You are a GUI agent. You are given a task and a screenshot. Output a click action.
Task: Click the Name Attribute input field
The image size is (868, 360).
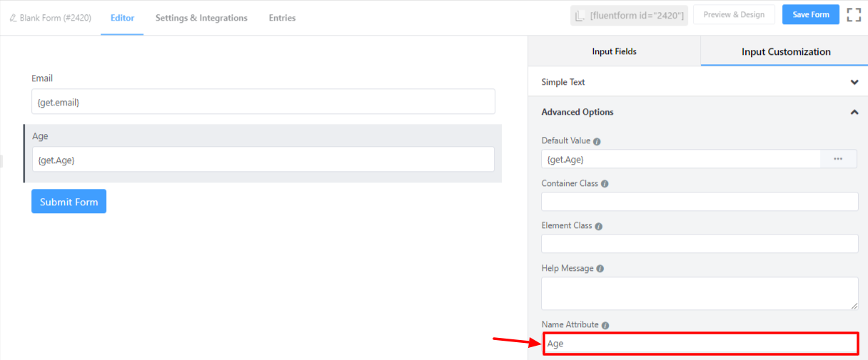click(700, 344)
